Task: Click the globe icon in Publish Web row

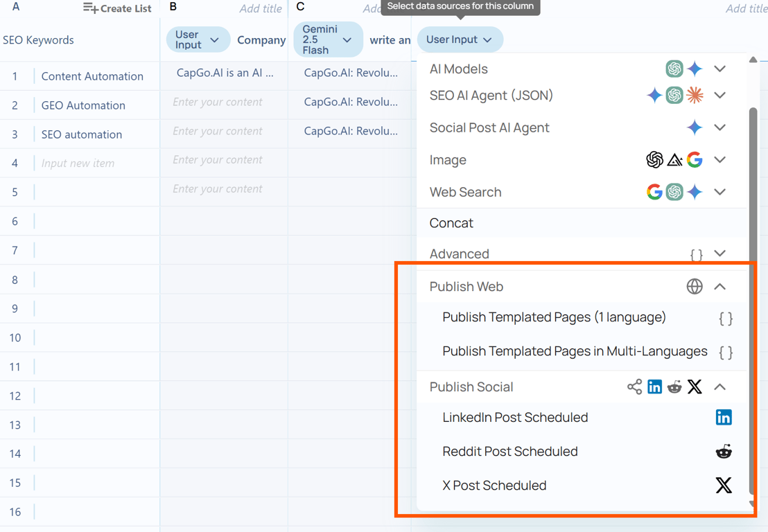Action: tap(695, 286)
